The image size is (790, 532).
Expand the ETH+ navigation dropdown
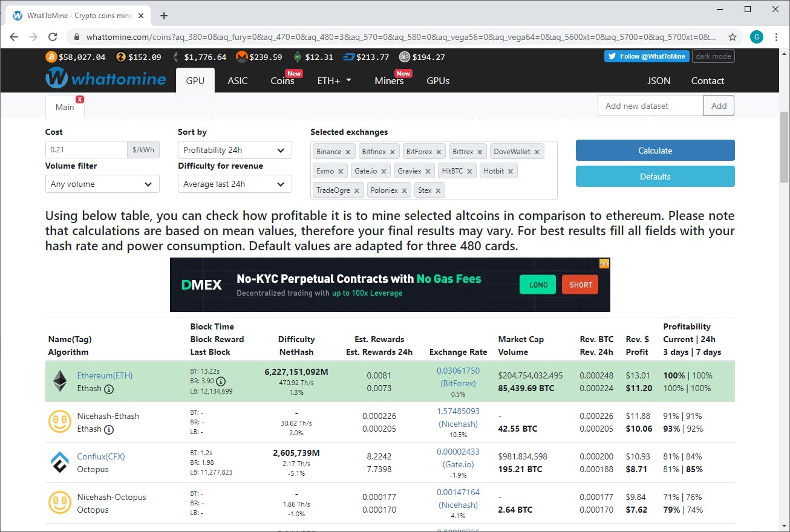pos(334,80)
